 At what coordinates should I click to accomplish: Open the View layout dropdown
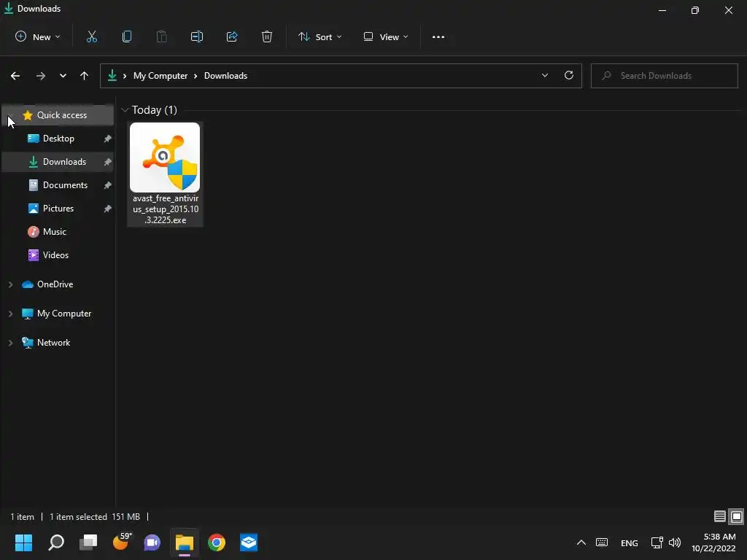(385, 36)
